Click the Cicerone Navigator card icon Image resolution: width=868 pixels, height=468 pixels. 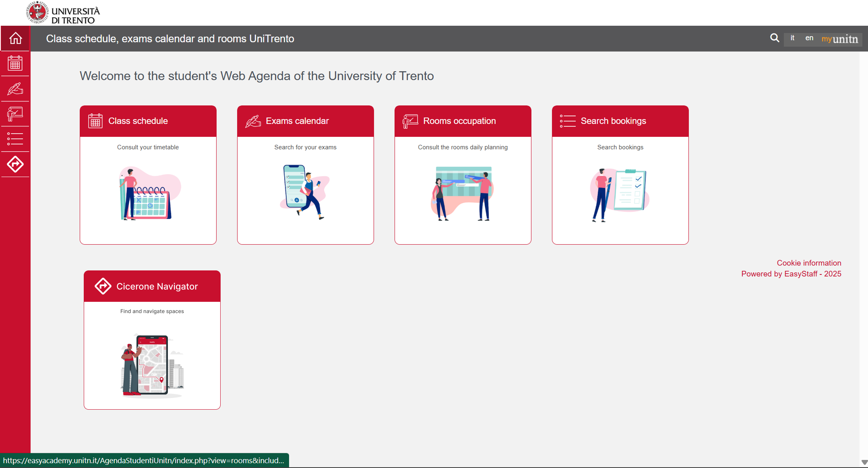103,286
